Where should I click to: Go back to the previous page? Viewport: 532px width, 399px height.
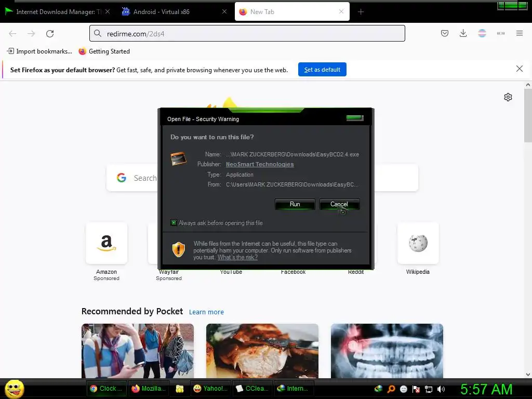[12, 34]
